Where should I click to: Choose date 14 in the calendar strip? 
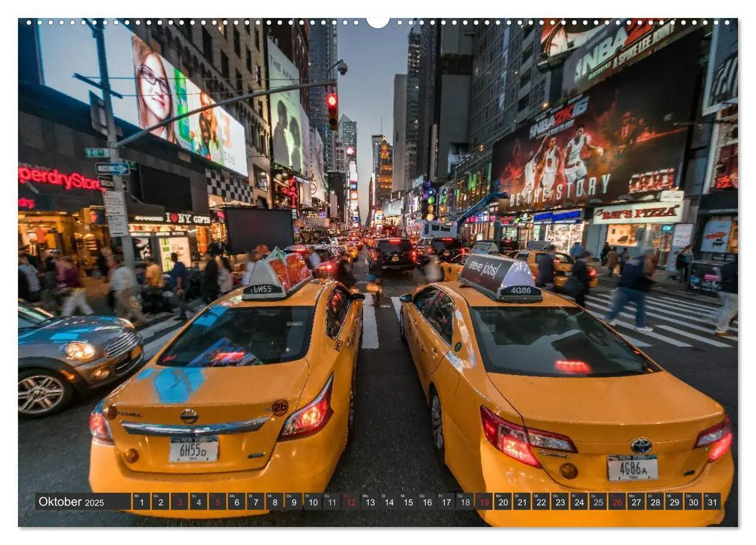click(x=389, y=502)
